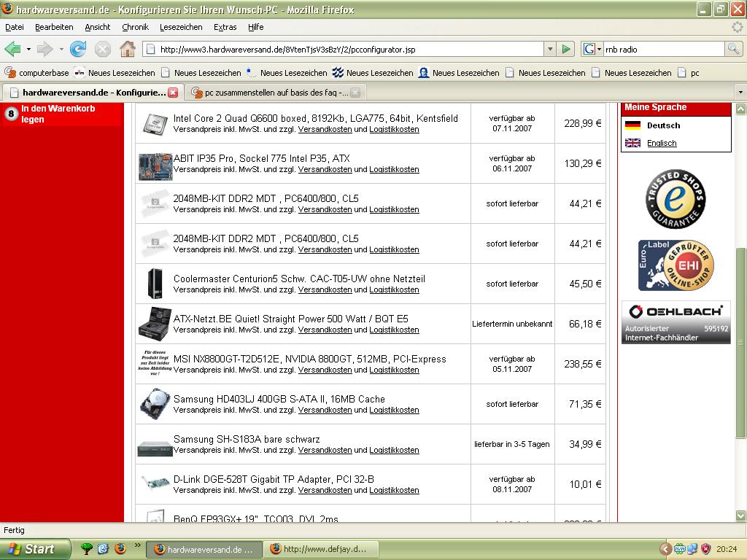Click the page scrollbar up arrow
Viewport: 747px width, 560px height.
(741, 109)
